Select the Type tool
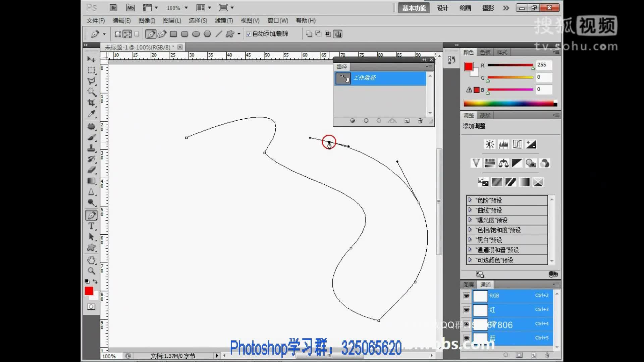 point(91,226)
